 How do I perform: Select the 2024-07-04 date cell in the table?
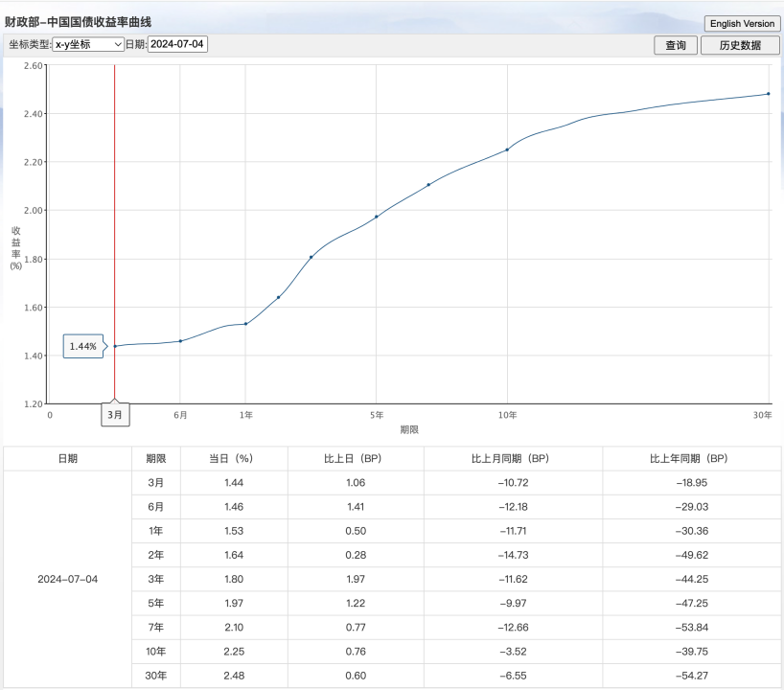pyautogui.click(x=67, y=579)
